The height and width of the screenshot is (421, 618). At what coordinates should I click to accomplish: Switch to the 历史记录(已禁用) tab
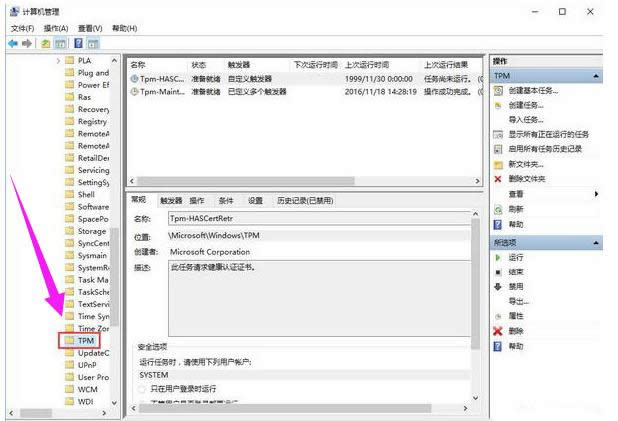305,200
